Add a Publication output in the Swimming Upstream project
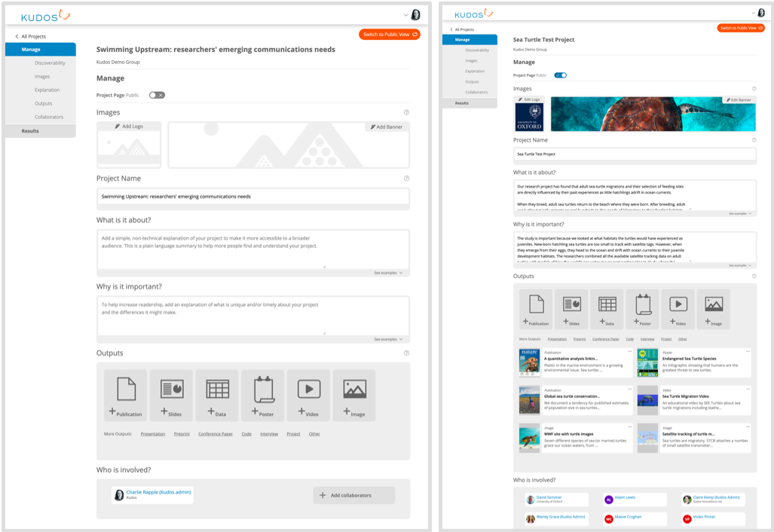The image size is (774, 532). 125,395
